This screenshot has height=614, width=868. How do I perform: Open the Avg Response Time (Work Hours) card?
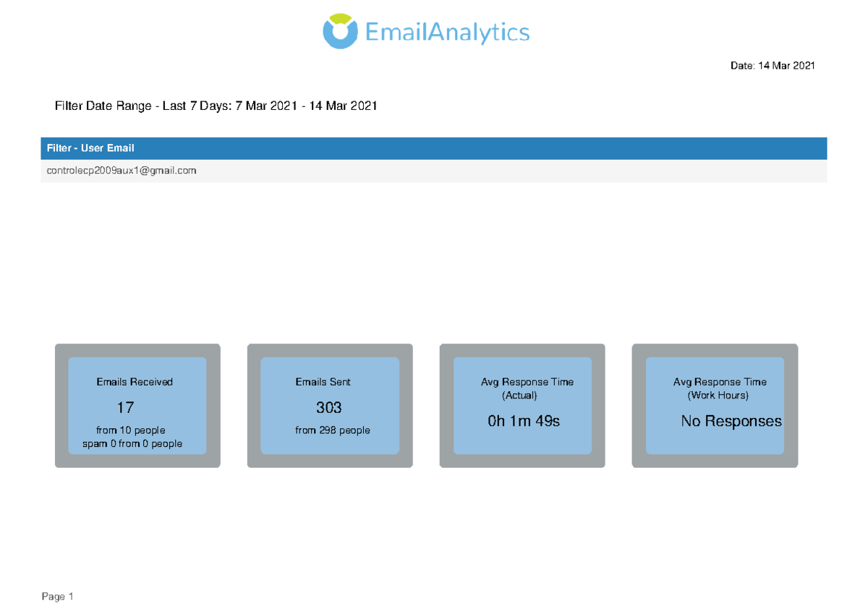(x=714, y=405)
